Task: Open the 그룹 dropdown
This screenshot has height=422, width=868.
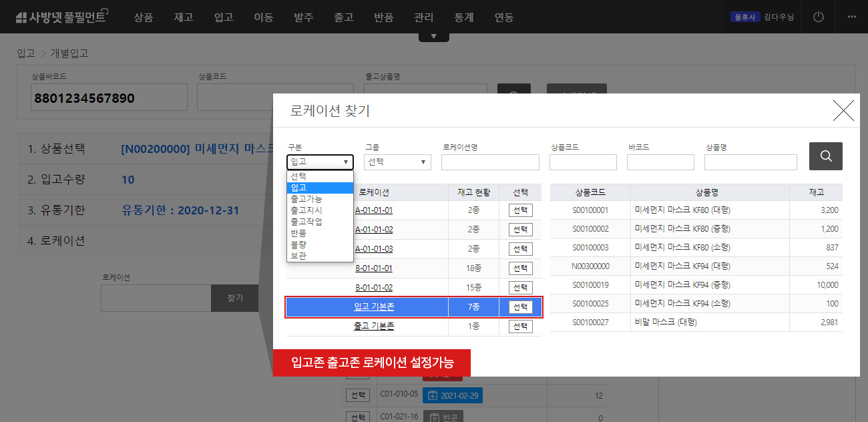Action: (x=397, y=162)
